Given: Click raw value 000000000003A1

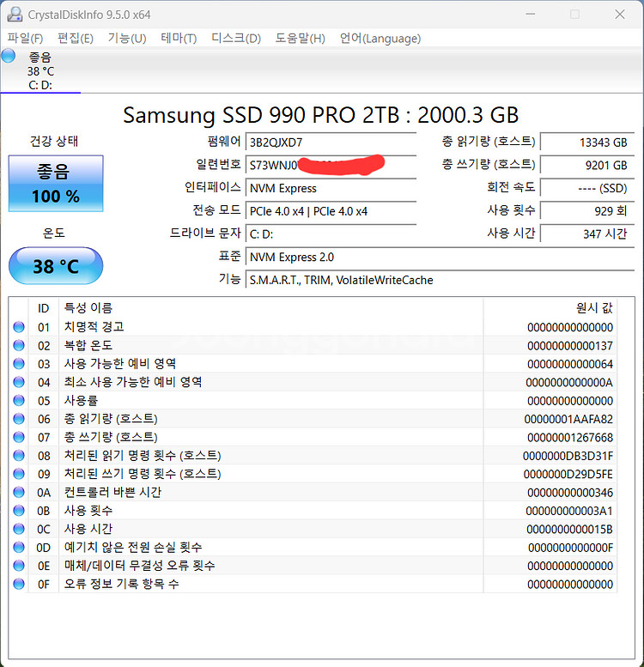Looking at the screenshot, I should click(569, 511).
